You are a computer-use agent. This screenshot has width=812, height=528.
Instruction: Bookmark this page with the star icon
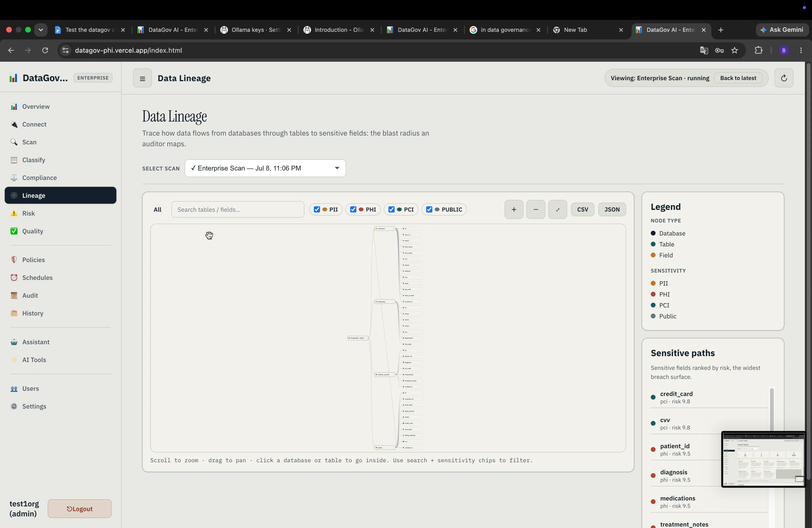pos(735,50)
